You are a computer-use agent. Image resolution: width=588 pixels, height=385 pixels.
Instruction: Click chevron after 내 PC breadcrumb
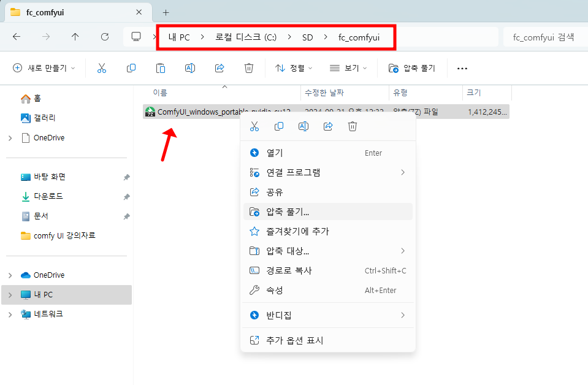[202, 37]
